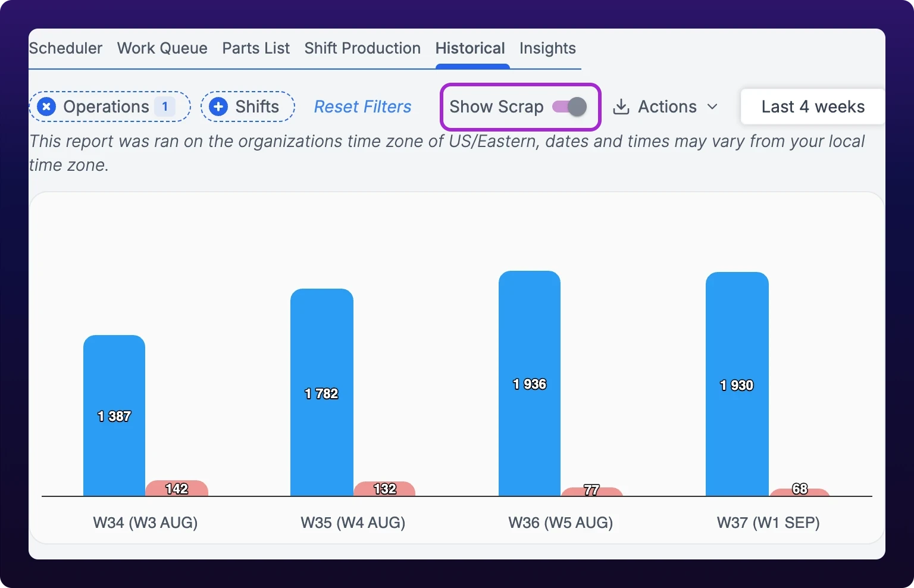Click the red scrap bar labeled 142
Screen dimensions: 914x588
point(177,489)
